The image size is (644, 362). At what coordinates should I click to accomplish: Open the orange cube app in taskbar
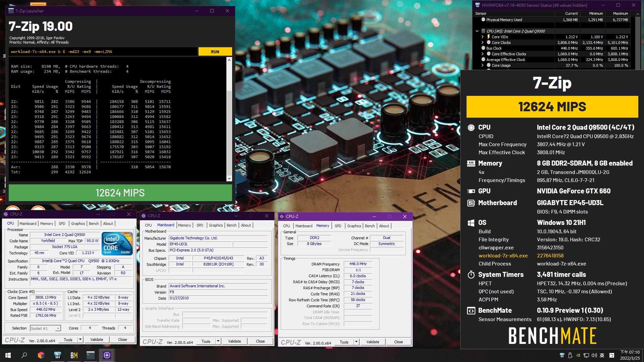click(x=41, y=355)
